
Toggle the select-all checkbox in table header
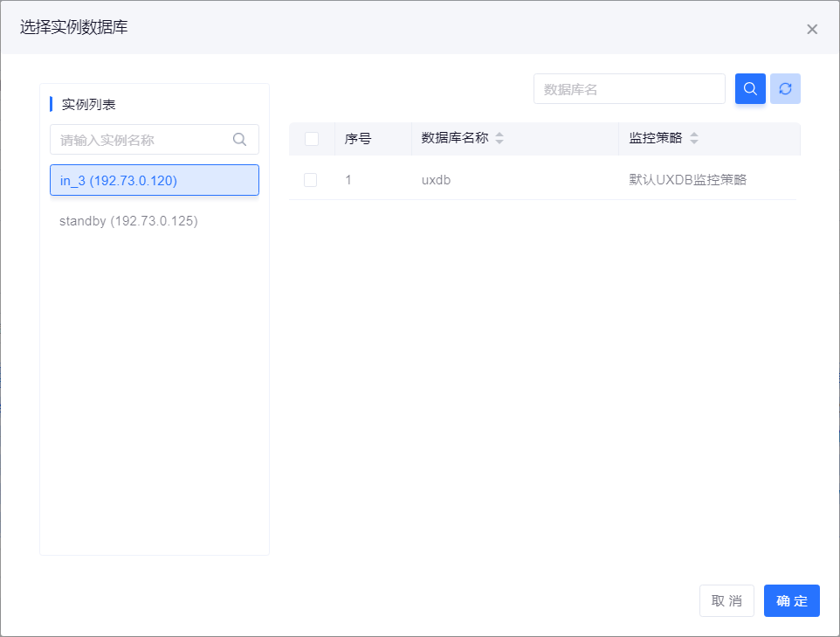pos(312,138)
